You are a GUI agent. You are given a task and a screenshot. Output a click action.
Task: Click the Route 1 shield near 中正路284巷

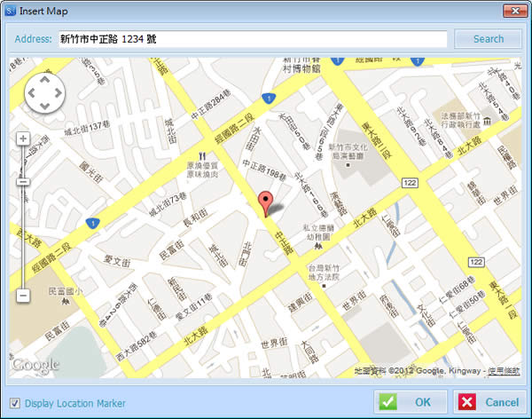[x=269, y=99]
